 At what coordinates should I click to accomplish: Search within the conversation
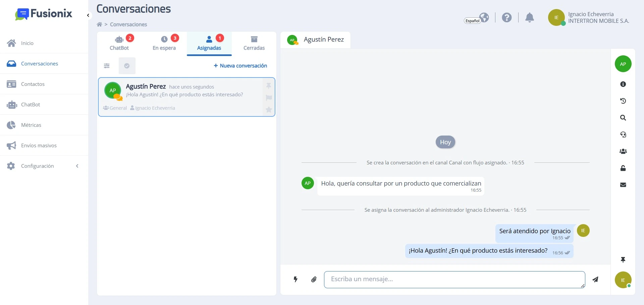[x=623, y=118]
